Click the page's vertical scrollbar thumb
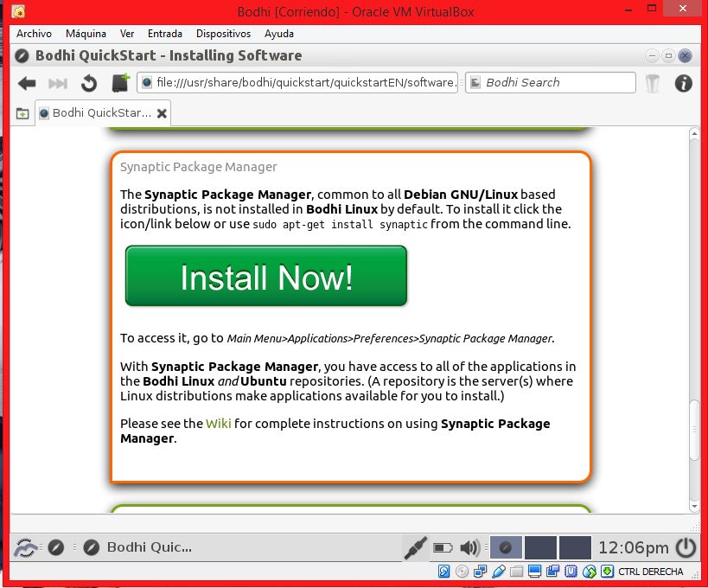Viewport: 708px width, 588px height. tap(694, 431)
